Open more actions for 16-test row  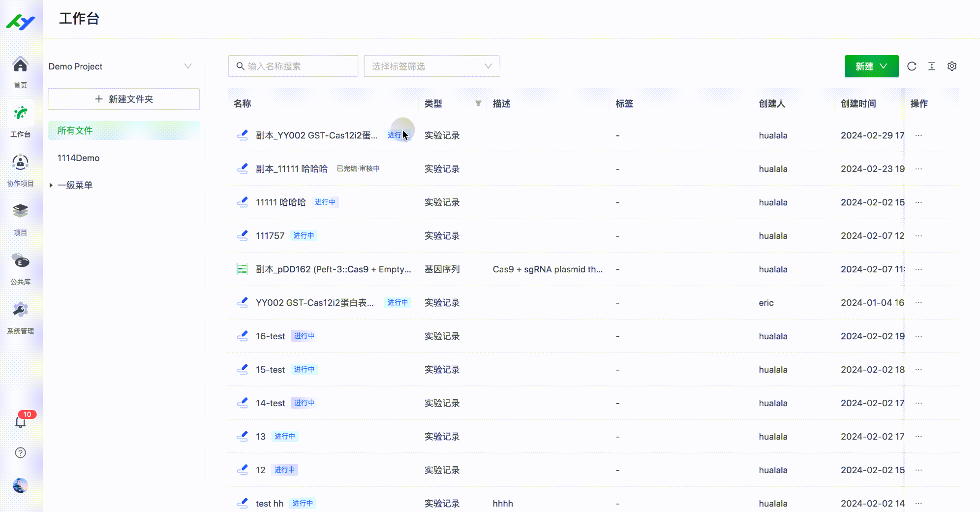point(919,336)
